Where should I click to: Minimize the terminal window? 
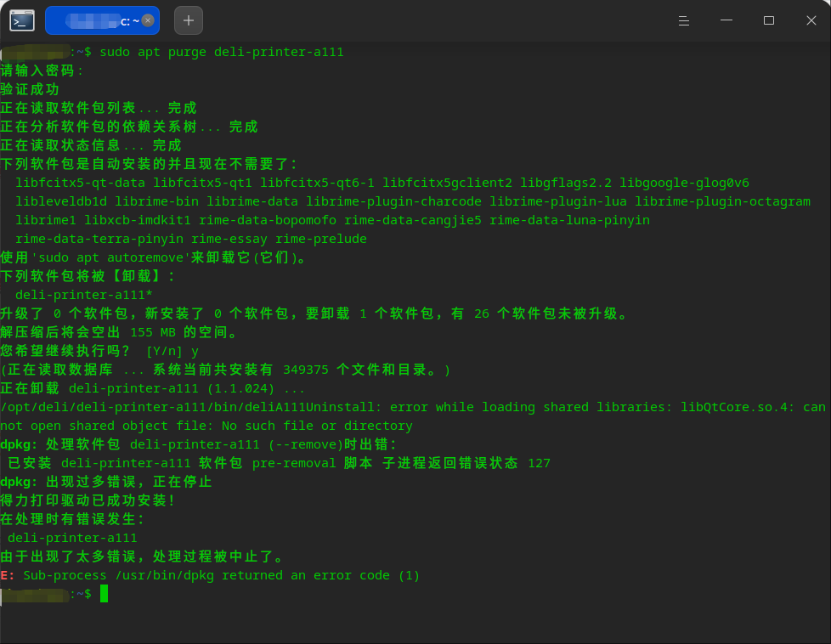tap(726, 20)
